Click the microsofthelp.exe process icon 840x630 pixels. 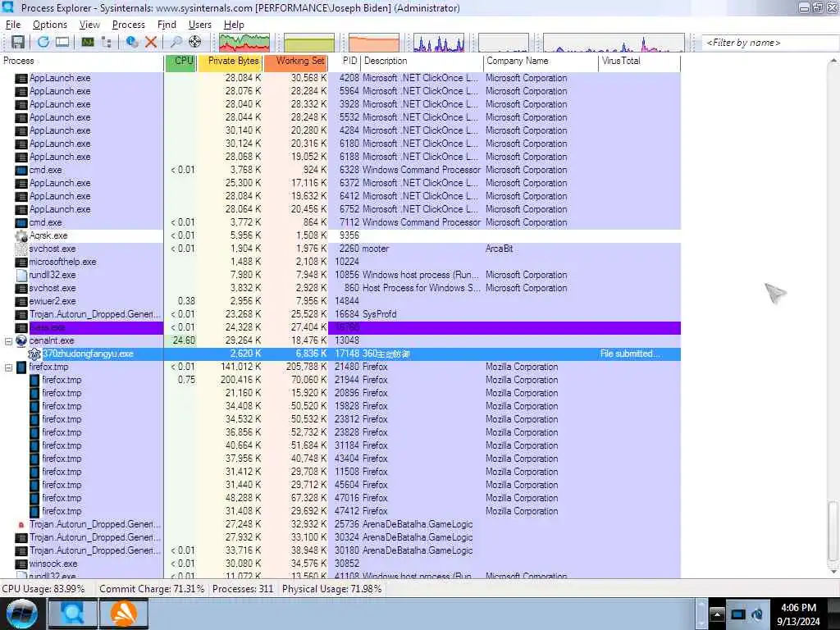coord(21,262)
